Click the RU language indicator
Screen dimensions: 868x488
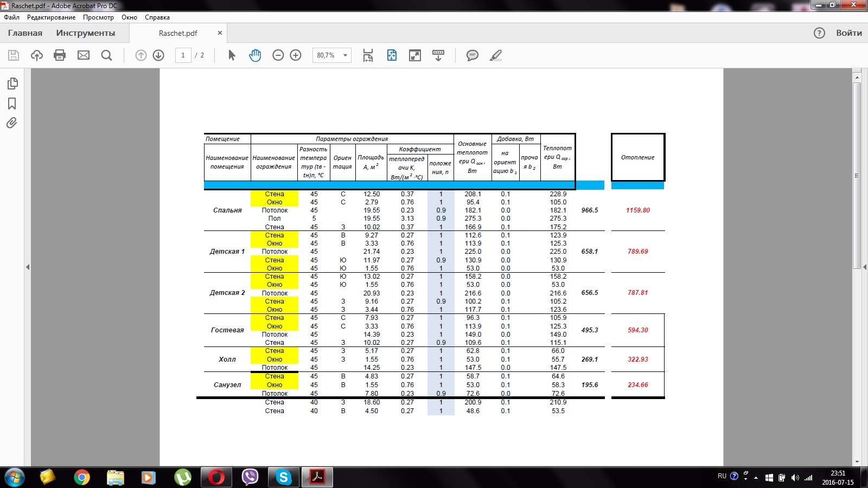[722, 476]
